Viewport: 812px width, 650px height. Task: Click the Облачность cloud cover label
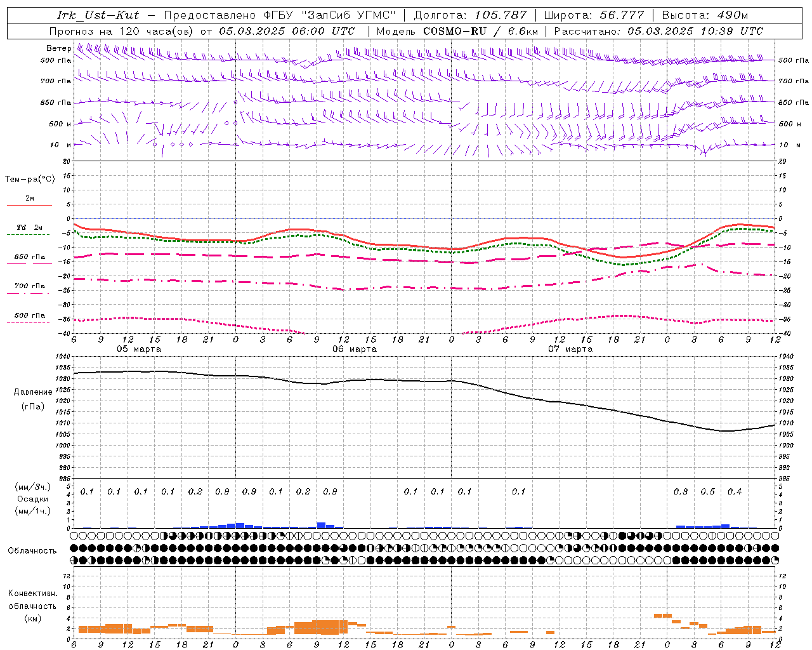point(32,551)
